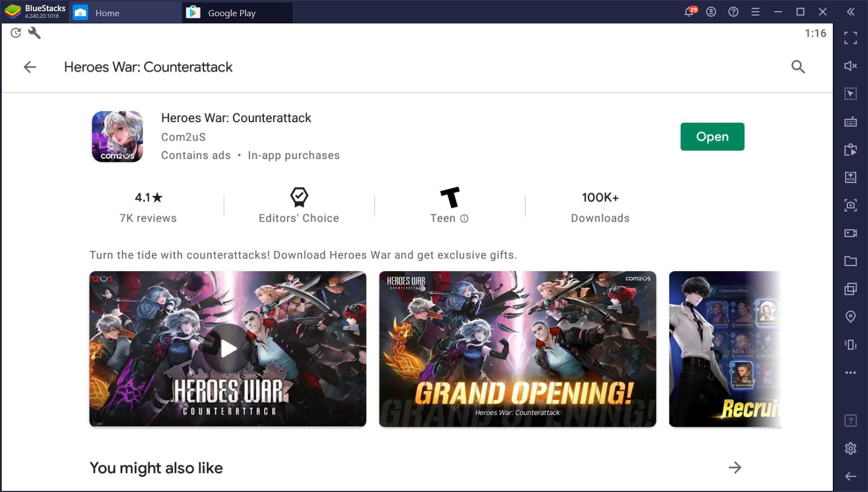Screen dimensions: 868x492
Task: Click the Editors' Choice badge
Action: 299,205
